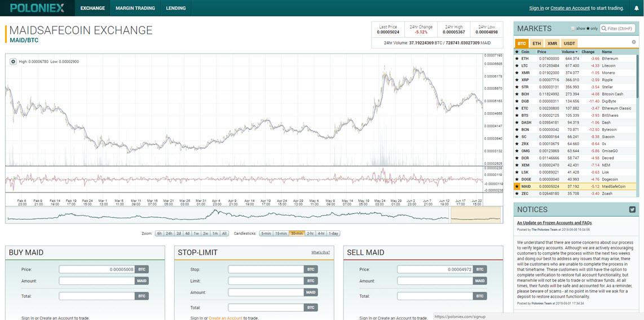Screen dimensions: 644x320
Task: Set chart zoom to 6h
Action: click(x=159, y=233)
